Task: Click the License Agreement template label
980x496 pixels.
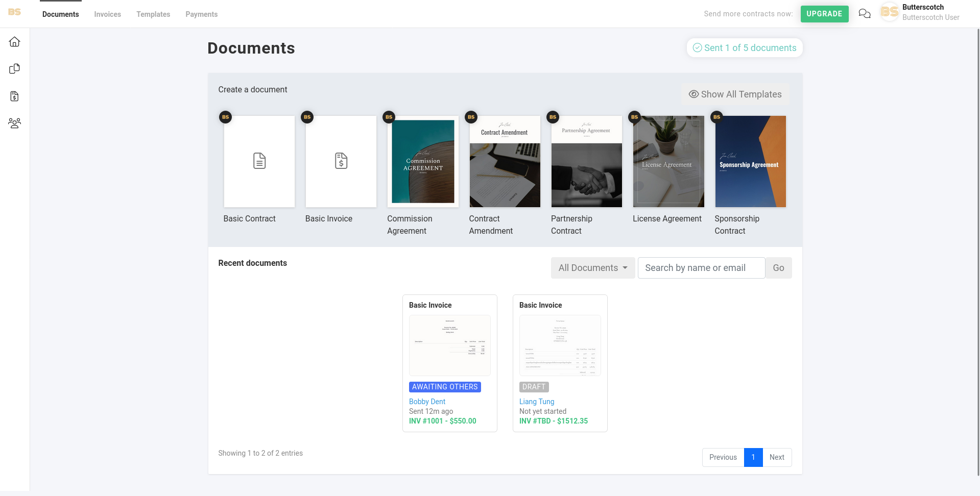Action: [x=667, y=218]
